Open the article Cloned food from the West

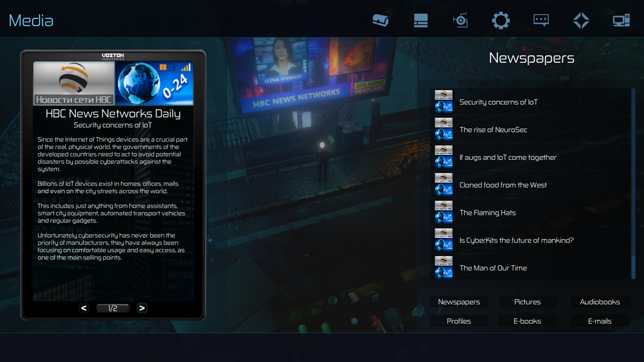pos(503,185)
